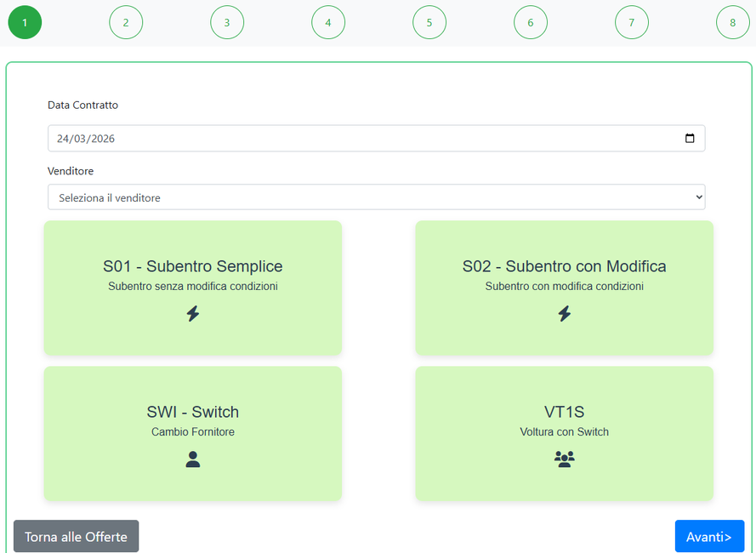Select step 6 circle
The width and height of the screenshot is (756, 553).
click(x=531, y=22)
